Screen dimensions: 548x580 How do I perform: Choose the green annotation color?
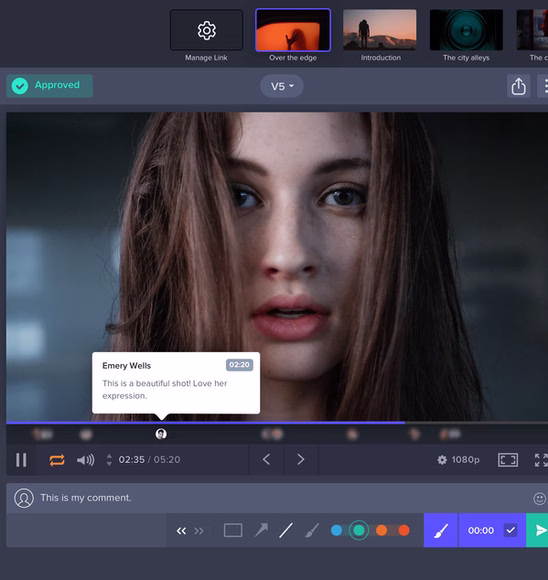pos(359,530)
